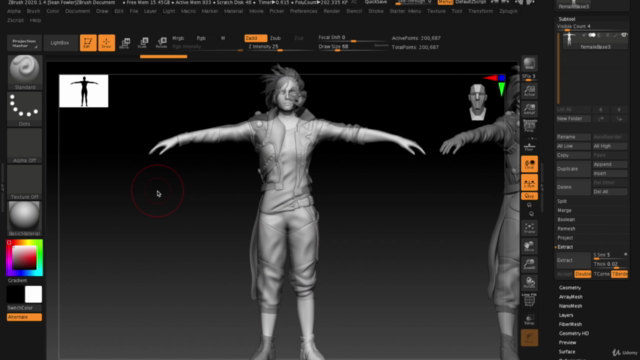Enable Zadd sculpt mode

pyautogui.click(x=256, y=38)
